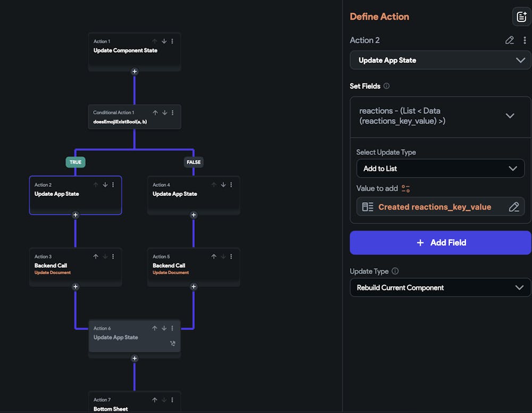Move Conditional Action 1 up with arrow
Screen dimensions: 532x413
click(155, 113)
